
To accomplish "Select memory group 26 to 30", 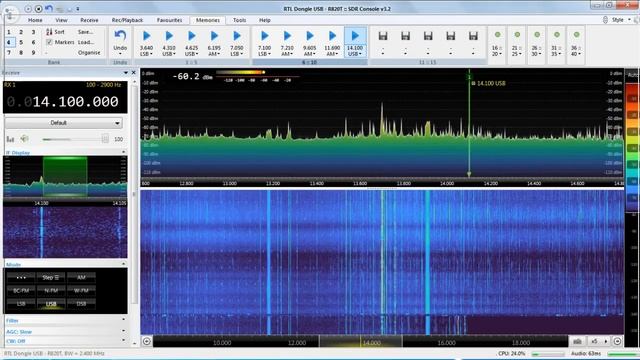I will (536, 45).
